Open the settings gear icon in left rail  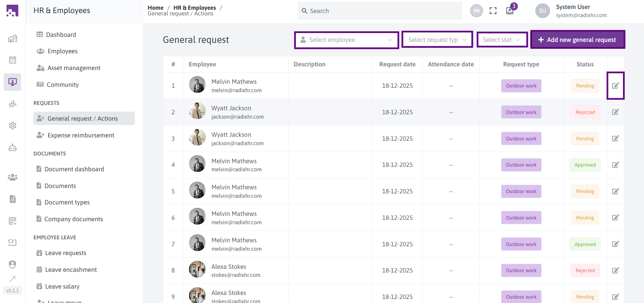pos(12,125)
